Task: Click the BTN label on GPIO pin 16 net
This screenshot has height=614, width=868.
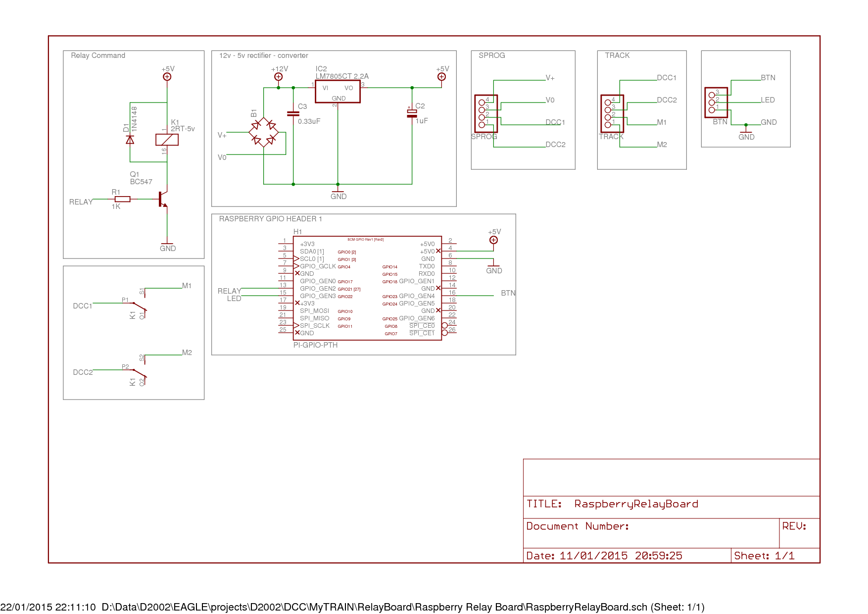Action: tap(508, 293)
